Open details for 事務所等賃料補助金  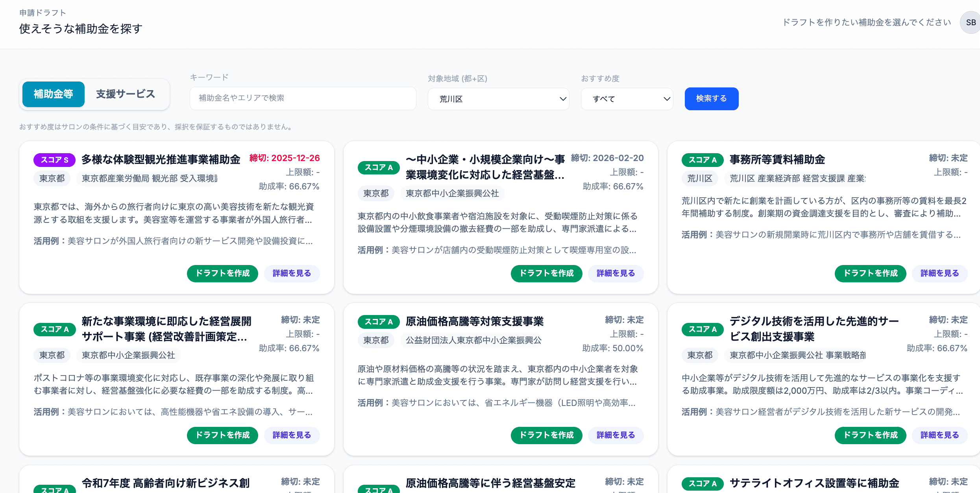click(939, 273)
